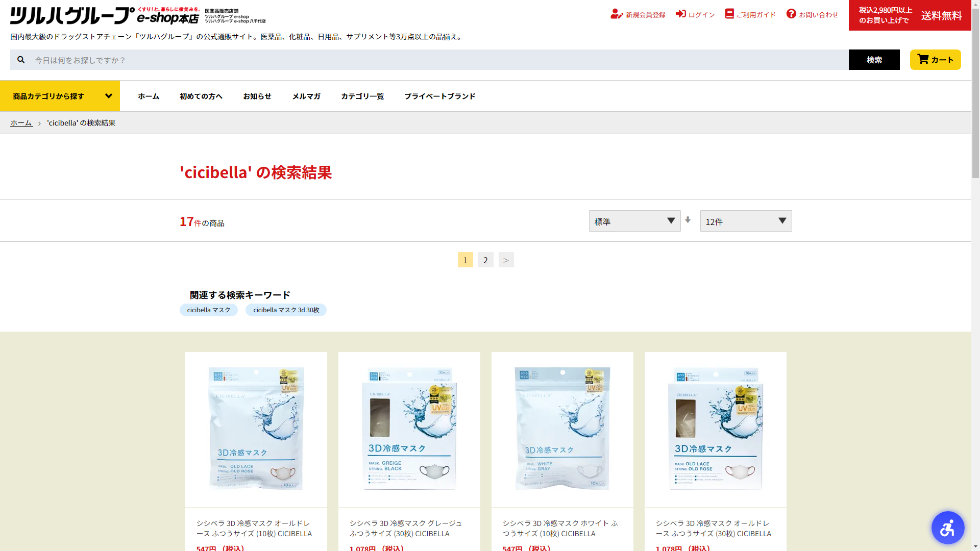
Task: Open the accessibility widget icon
Action: click(x=947, y=528)
